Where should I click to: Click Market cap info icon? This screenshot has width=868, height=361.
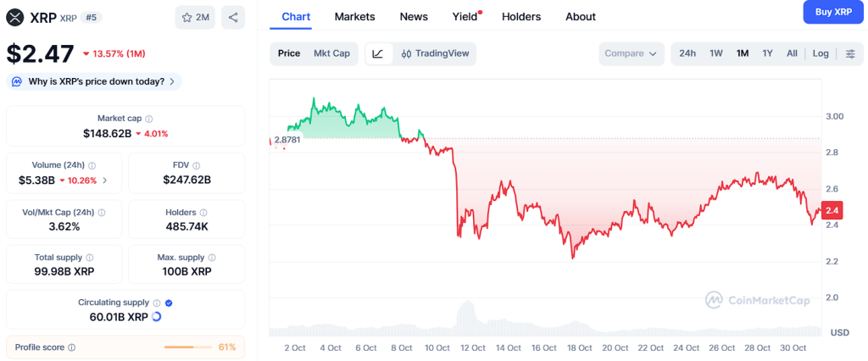[149, 119]
